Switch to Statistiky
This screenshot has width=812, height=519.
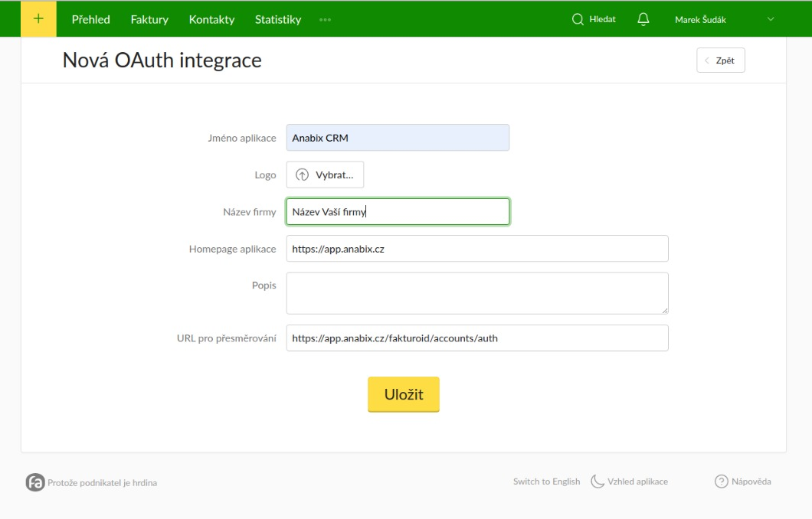pyautogui.click(x=277, y=20)
